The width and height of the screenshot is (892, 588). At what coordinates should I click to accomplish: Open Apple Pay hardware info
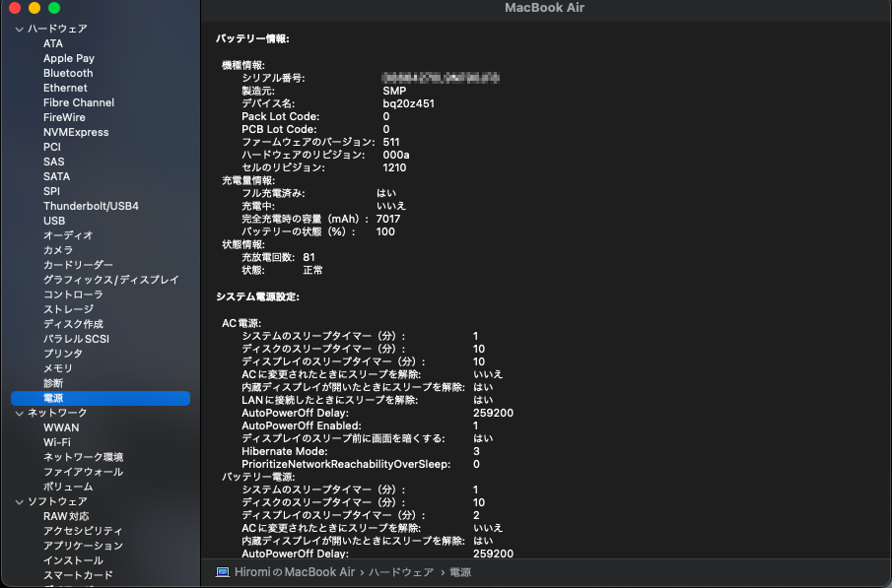point(69,58)
